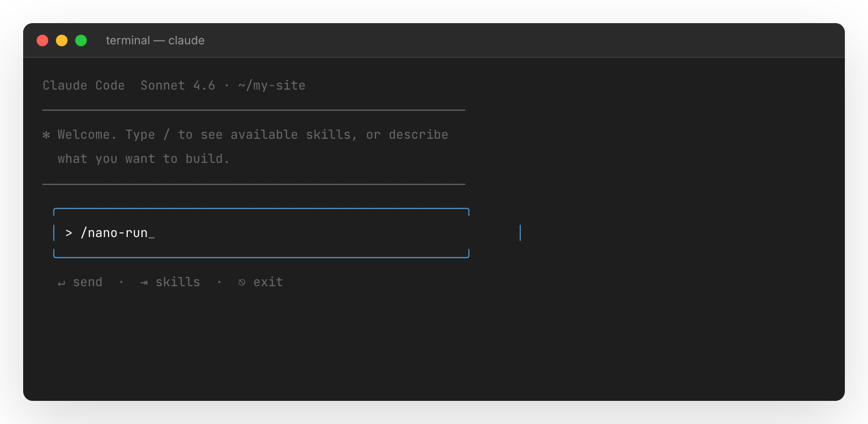Click the green zoom traffic light

coord(81,40)
